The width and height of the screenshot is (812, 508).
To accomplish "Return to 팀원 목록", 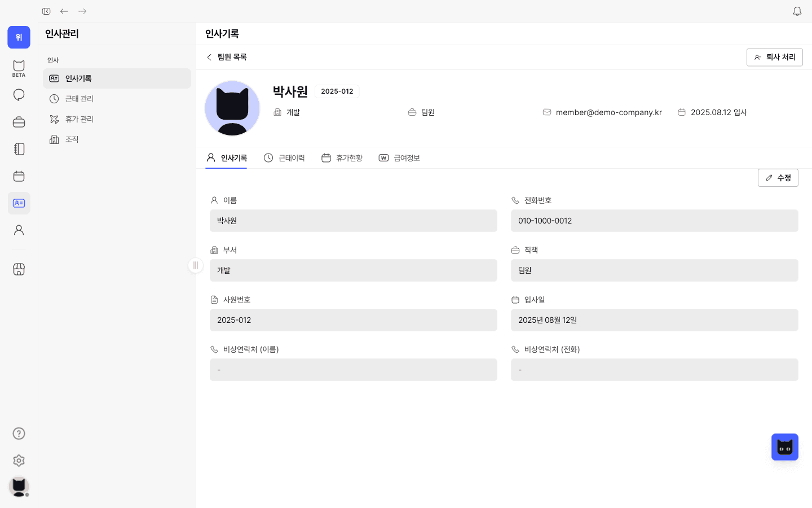I will [x=226, y=57].
